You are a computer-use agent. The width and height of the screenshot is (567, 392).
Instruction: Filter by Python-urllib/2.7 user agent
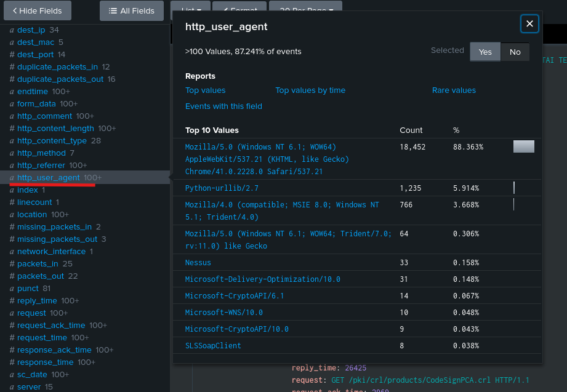(x=222, y=188)
